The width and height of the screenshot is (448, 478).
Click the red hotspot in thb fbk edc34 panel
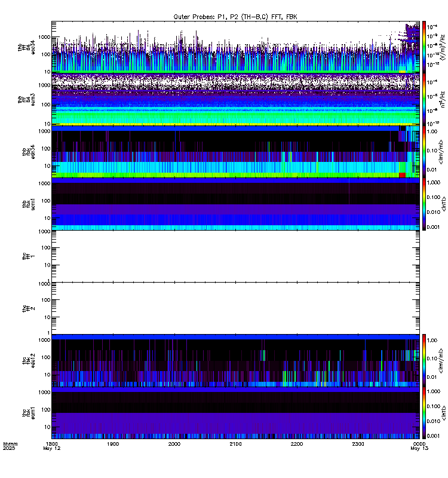pos(402,175)
